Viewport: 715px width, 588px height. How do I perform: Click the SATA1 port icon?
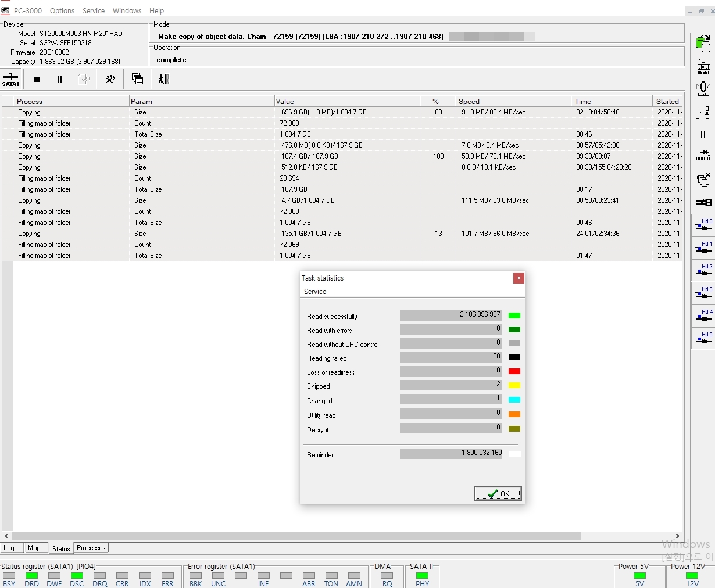[x=10, y=79]
